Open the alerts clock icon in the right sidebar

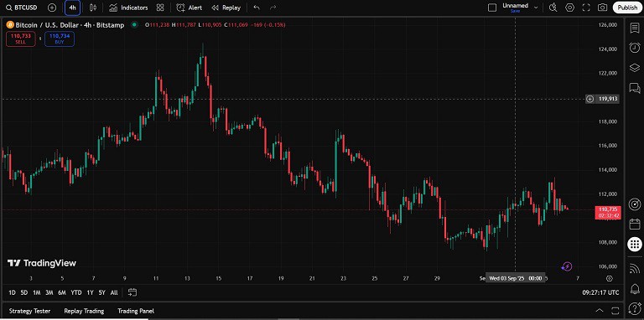pos(635,48)
